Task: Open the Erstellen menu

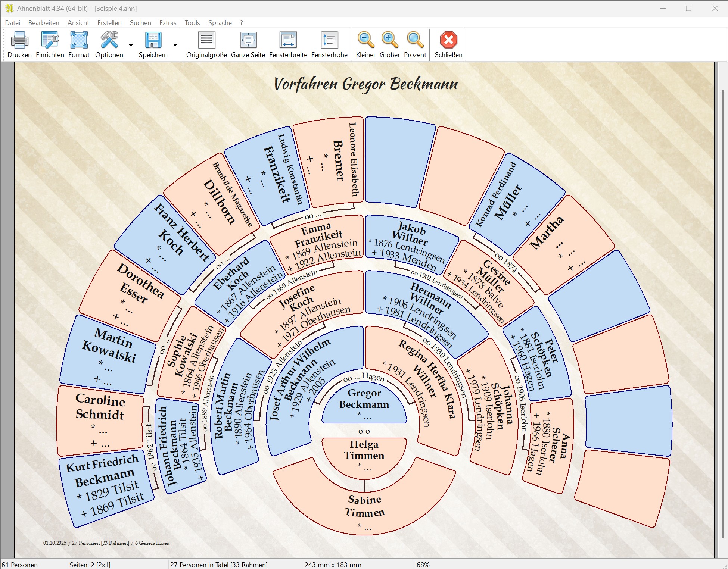Action: pyautogui.click(x=109, y=23)
